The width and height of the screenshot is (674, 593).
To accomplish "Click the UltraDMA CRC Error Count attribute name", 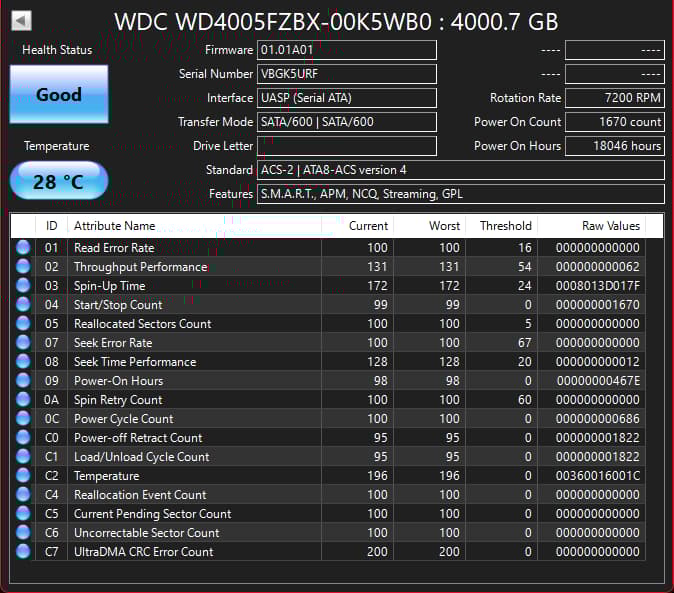I will click(x=144, y=552).
